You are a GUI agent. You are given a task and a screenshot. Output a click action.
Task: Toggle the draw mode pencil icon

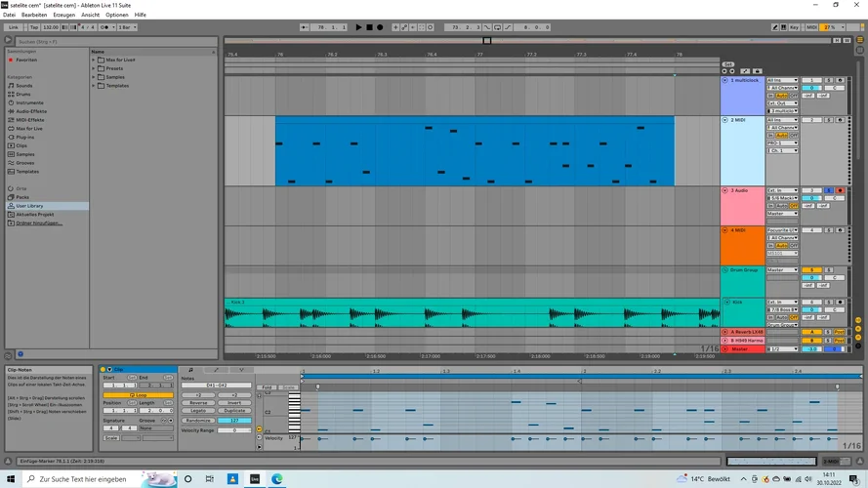774,27
